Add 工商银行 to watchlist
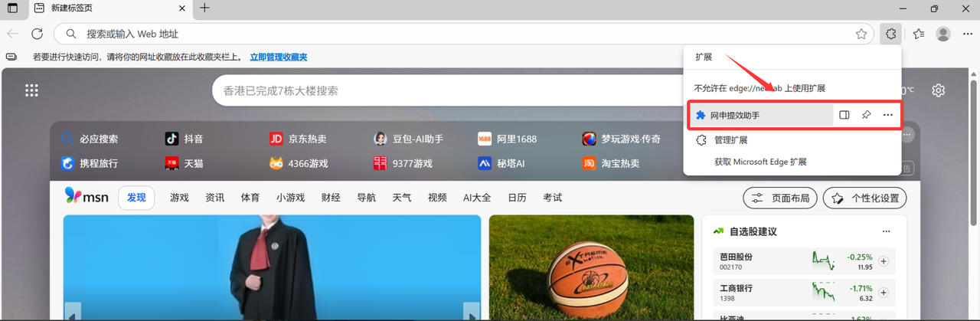Screen dimensions: 980x321 [x=884, y=293]
